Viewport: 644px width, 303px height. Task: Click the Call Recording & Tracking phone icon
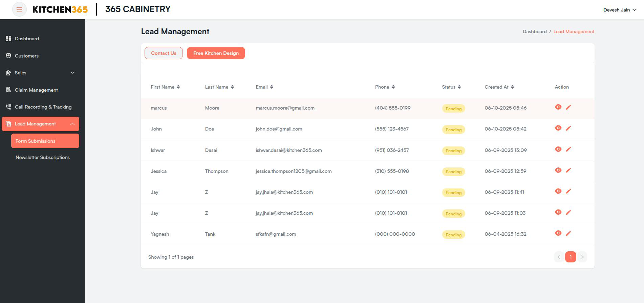(x=8, y=107)
